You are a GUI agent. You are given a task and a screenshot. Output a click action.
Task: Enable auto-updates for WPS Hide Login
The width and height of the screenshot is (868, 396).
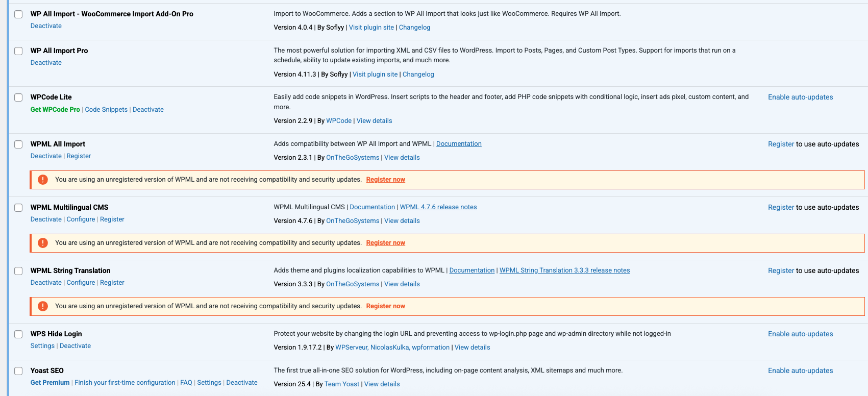(x=801, y=334)
